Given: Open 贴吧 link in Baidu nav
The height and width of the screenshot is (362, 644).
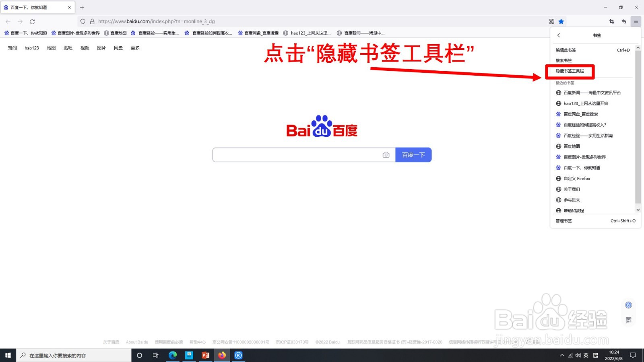Looking at the screenshot, I should pos(68,48).
